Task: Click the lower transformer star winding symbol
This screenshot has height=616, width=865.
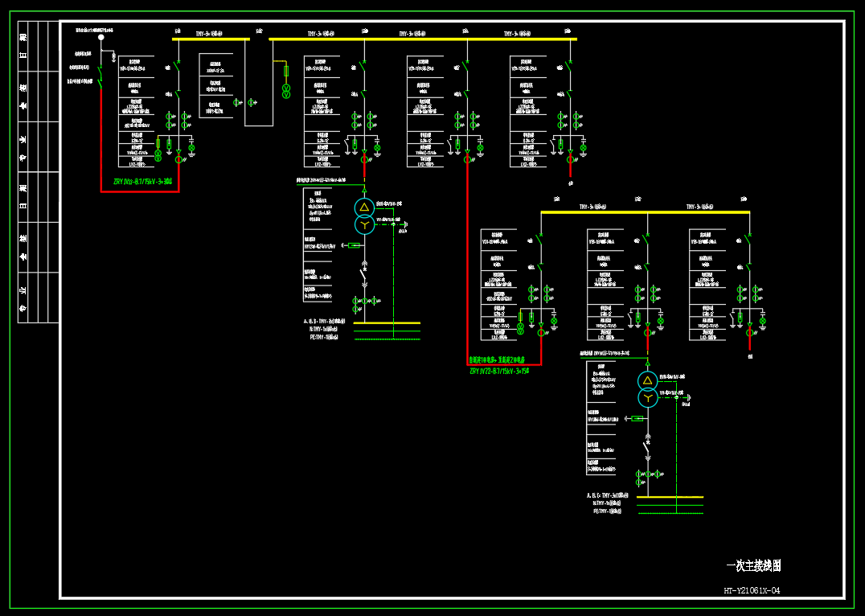Action: (648, 397)
